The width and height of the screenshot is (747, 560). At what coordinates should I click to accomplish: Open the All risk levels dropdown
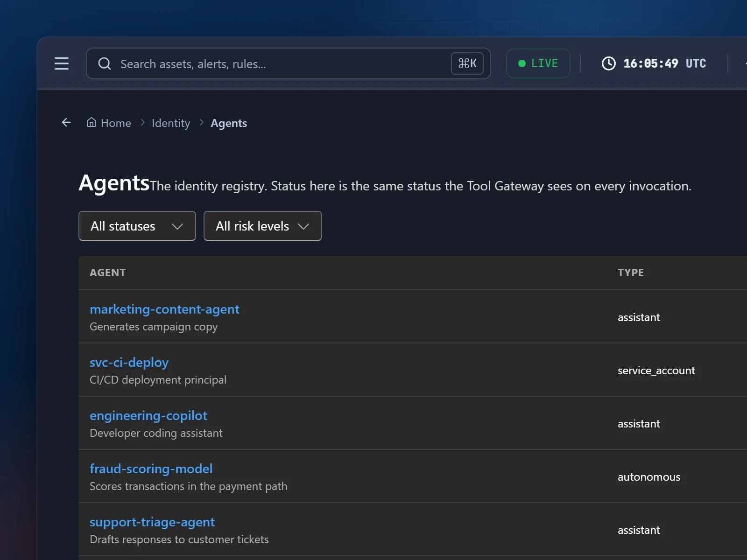click(x=263, y=226)
